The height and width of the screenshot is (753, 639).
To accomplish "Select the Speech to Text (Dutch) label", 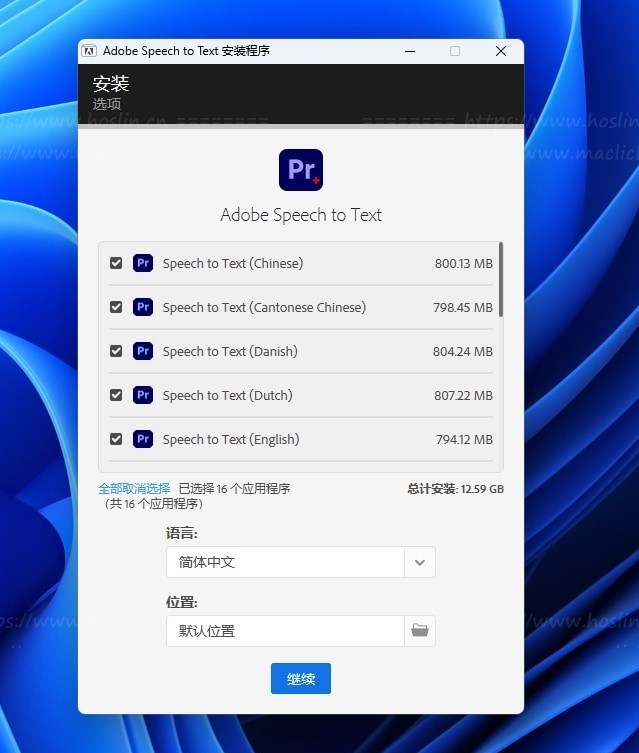I will tap(228, 396).
